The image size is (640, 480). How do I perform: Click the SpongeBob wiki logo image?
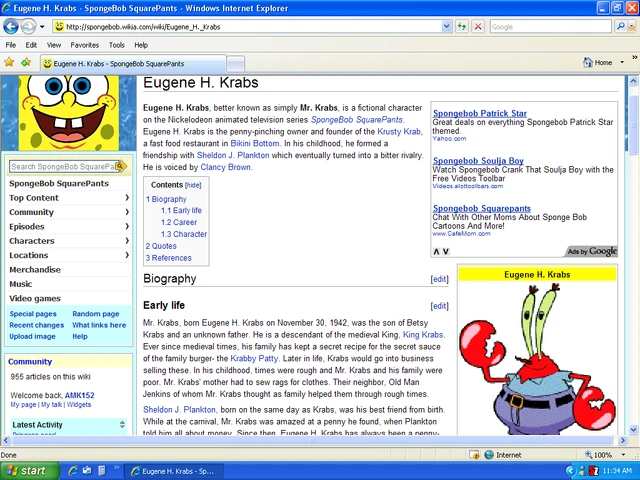coord(69,113)
